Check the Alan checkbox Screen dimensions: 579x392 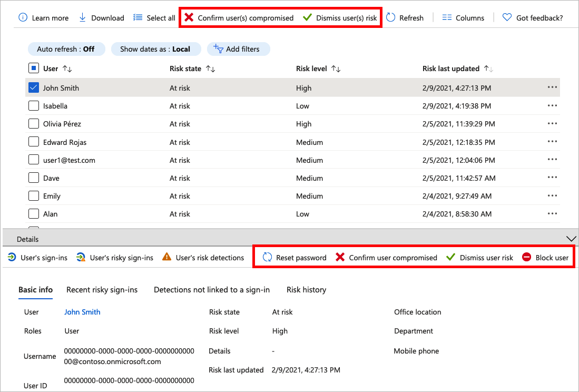point(34,214)
